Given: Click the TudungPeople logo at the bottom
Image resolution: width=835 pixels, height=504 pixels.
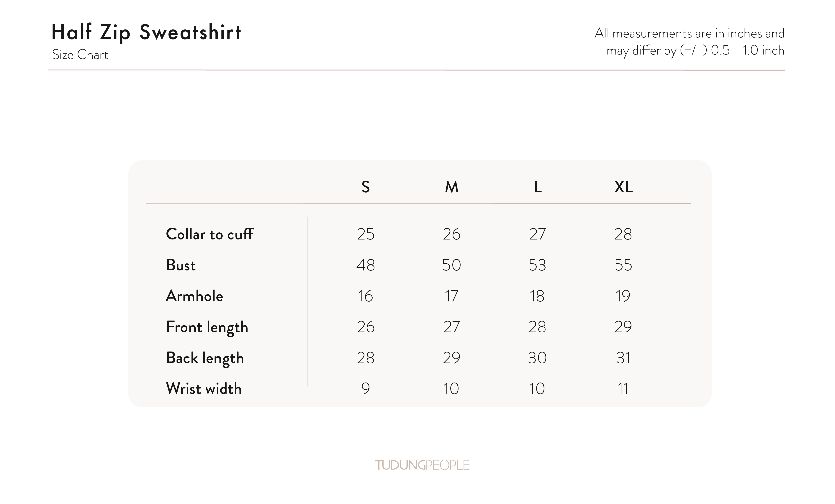Looking at the screenshot, I should 422,465.
